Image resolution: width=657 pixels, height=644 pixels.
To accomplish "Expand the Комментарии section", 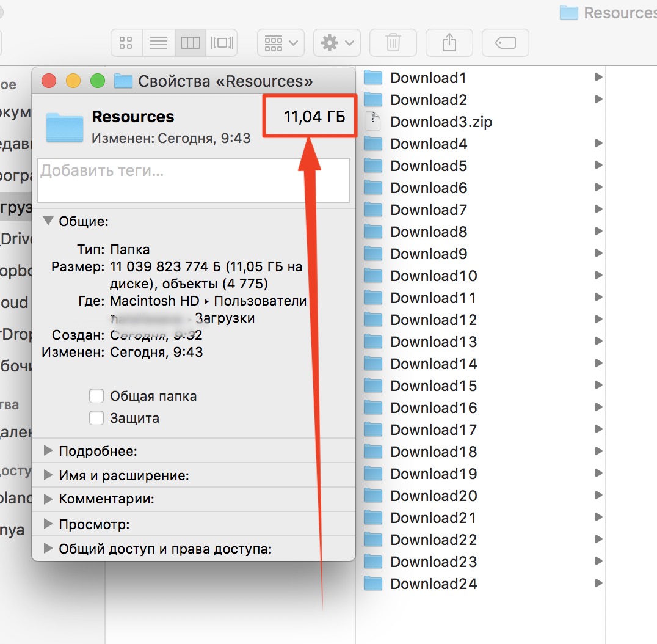I will (48, 499).
